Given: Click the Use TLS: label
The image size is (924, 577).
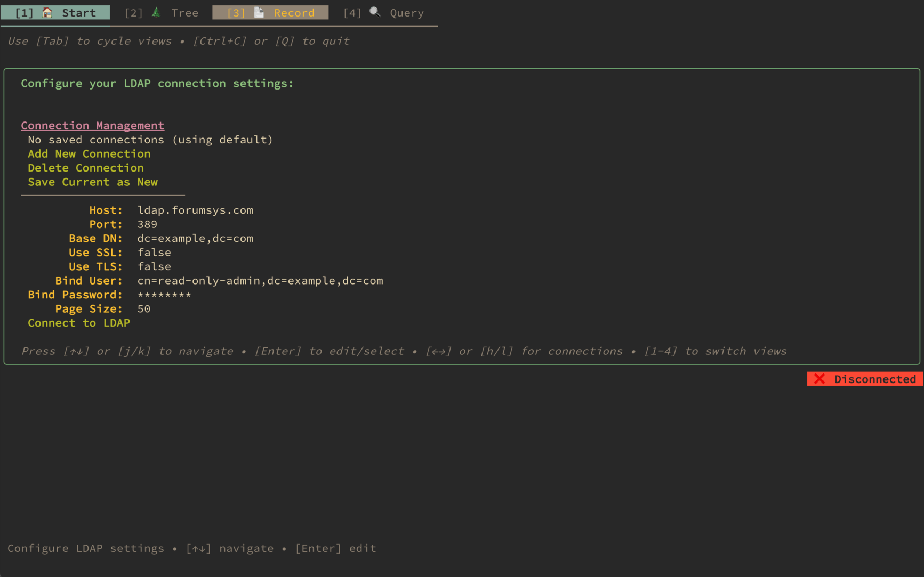Looking at the screenshot, I should tap(95, 266).
